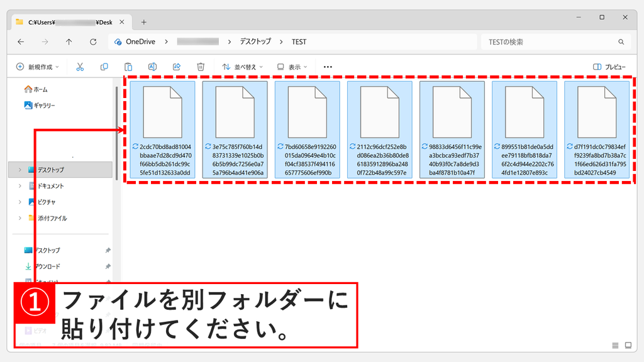Select file starting with 98833d6456f11c99e

pos(452,129)
